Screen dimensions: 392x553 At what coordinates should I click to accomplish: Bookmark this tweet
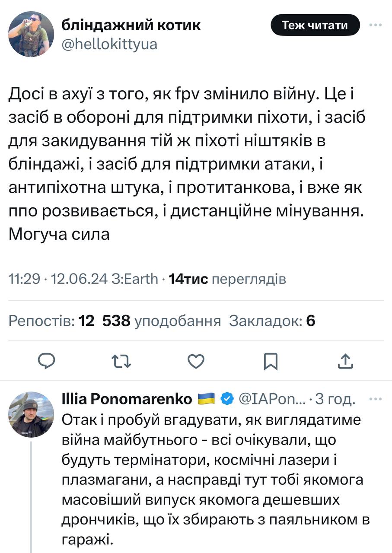click(271, 361)
